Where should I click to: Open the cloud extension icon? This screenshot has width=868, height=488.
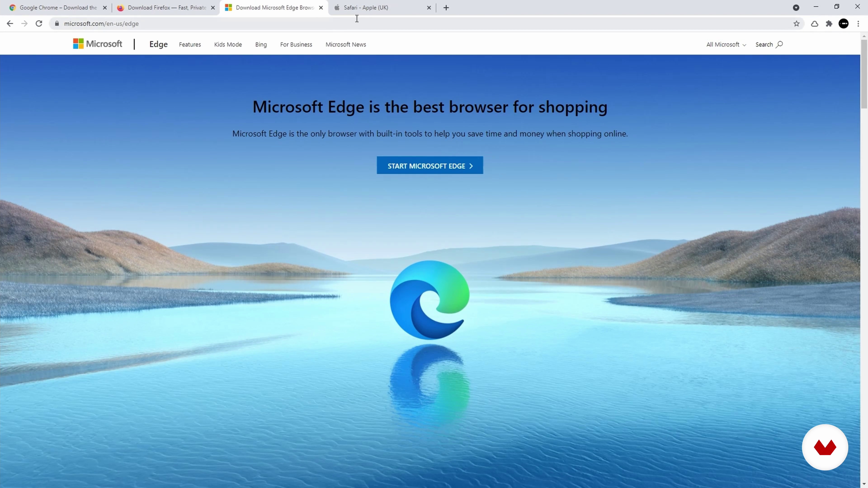(x=814, y=23)
